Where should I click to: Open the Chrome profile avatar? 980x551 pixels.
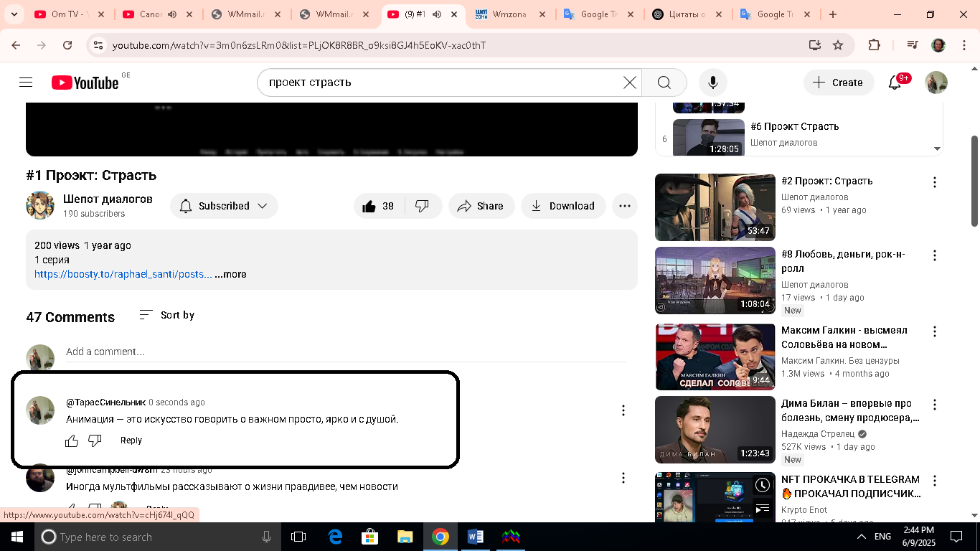[x=938, y=45]
